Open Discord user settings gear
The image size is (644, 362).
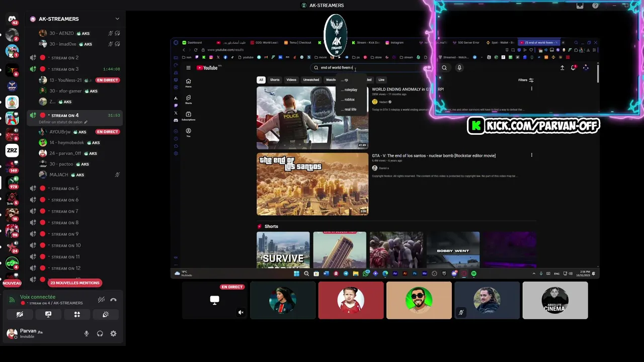[x=113, y=333]
